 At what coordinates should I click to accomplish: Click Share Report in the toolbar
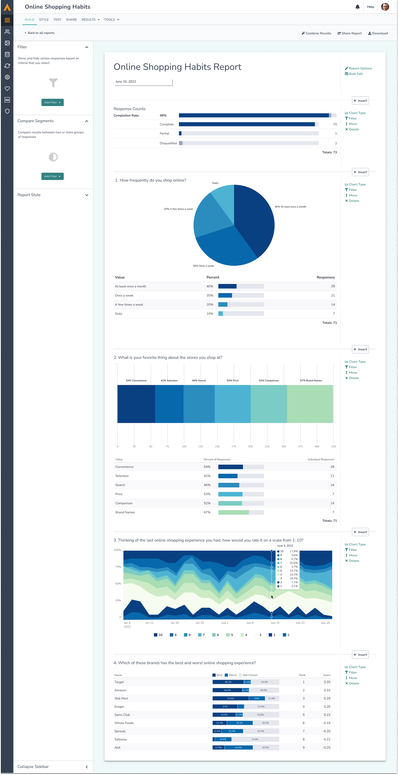(350, 33)
